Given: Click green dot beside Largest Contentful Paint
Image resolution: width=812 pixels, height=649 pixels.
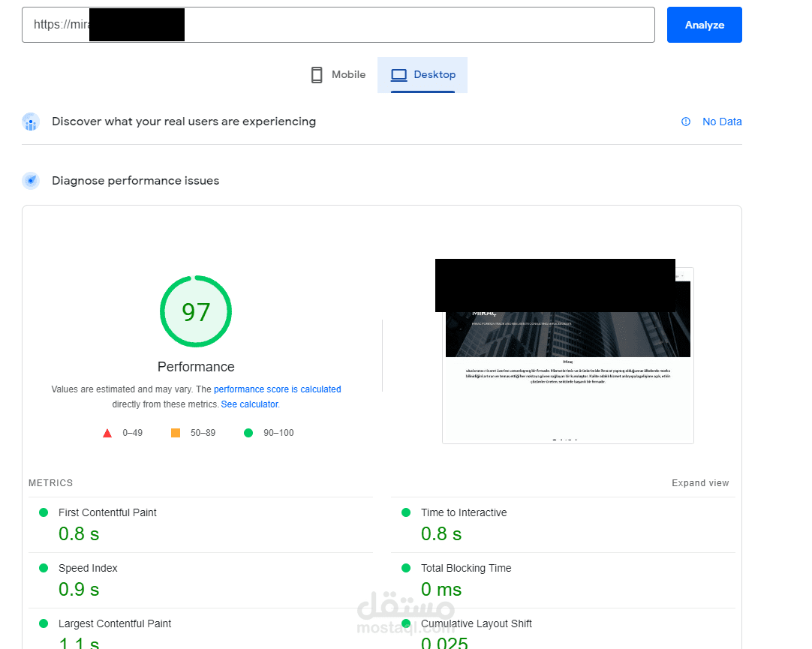Looking at the screenshot, I should click(x=44, y=623).
